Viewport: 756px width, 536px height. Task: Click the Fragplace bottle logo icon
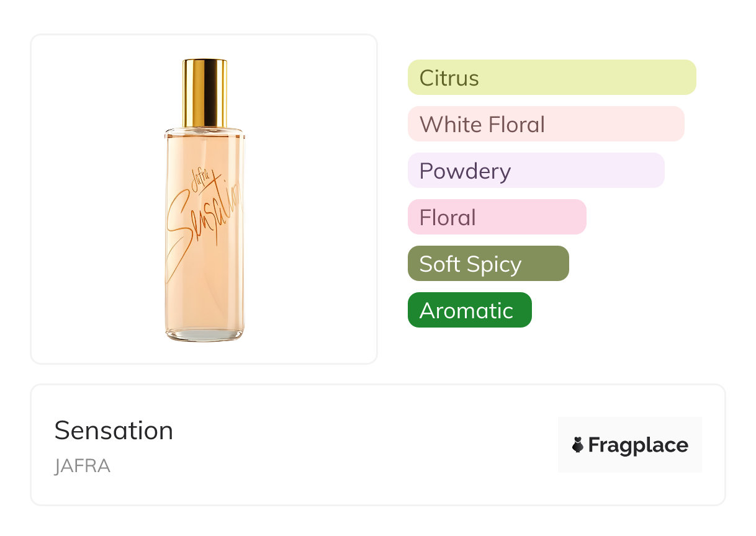pos(578,445)
